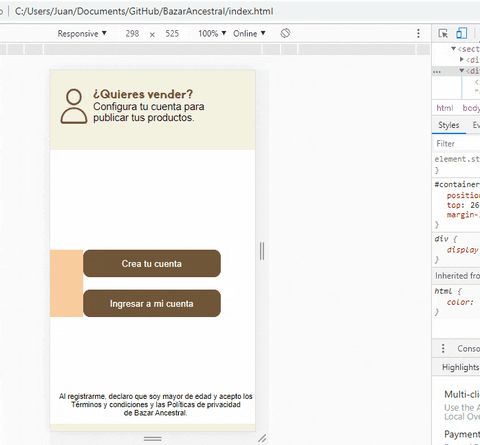Click the bottom viewport height handle
This screenshot has height=445, width=480.
coord(153,438)
